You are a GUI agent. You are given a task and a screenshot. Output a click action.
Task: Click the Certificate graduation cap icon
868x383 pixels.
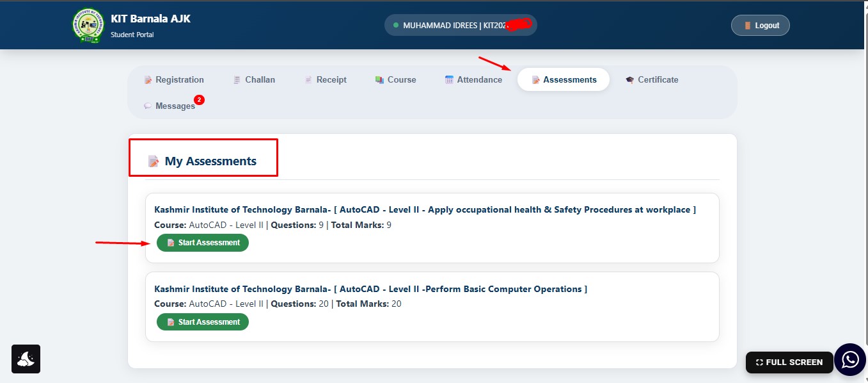pos(630,80)
